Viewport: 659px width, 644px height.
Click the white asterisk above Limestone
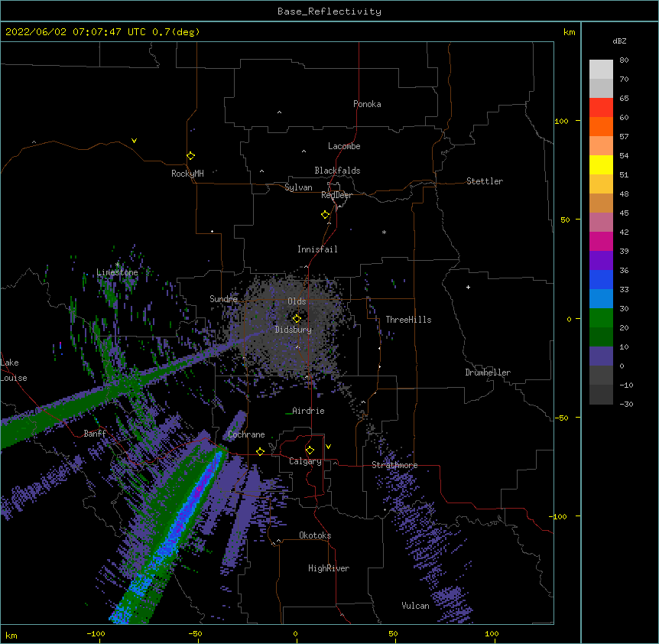pyautogui.click(x=117, y=265)
